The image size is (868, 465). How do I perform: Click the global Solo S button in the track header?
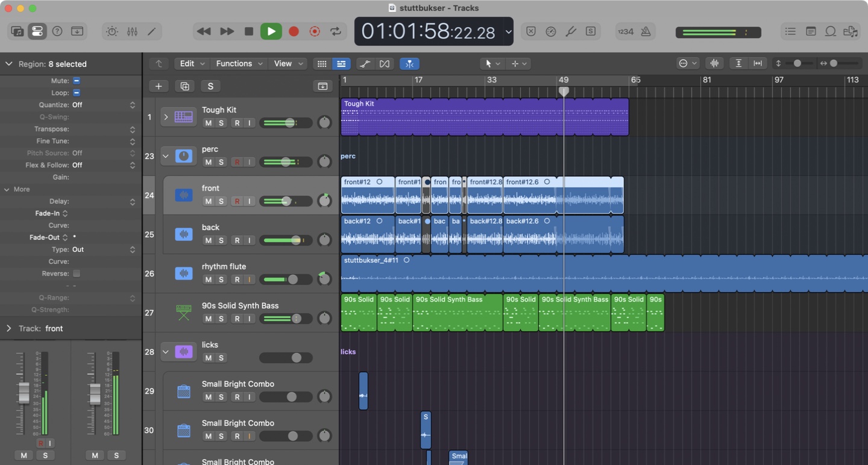coord(210,86)
